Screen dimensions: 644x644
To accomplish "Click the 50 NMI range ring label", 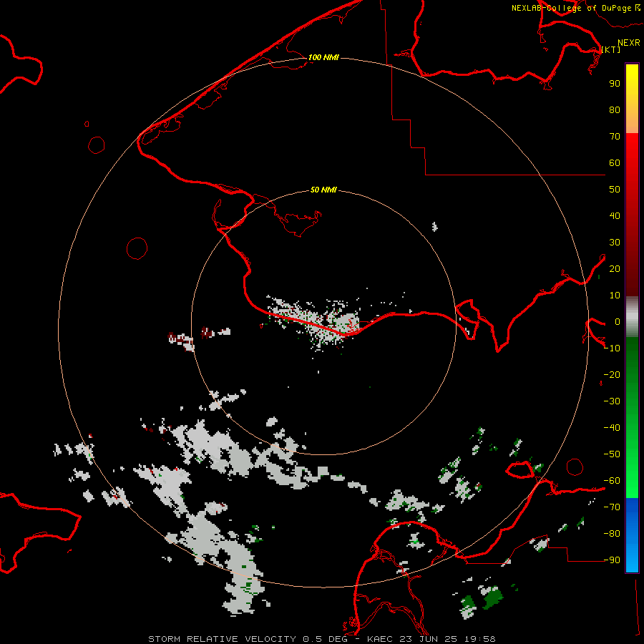I will [323, 190].
